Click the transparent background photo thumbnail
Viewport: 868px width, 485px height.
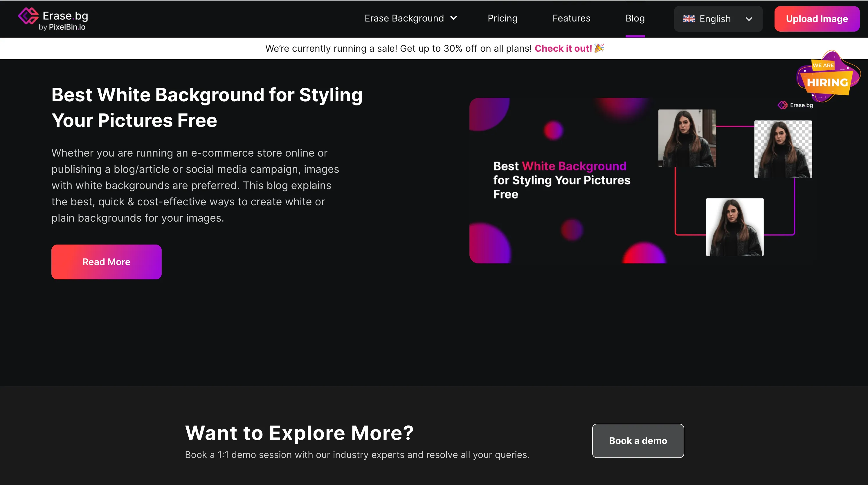783,149
